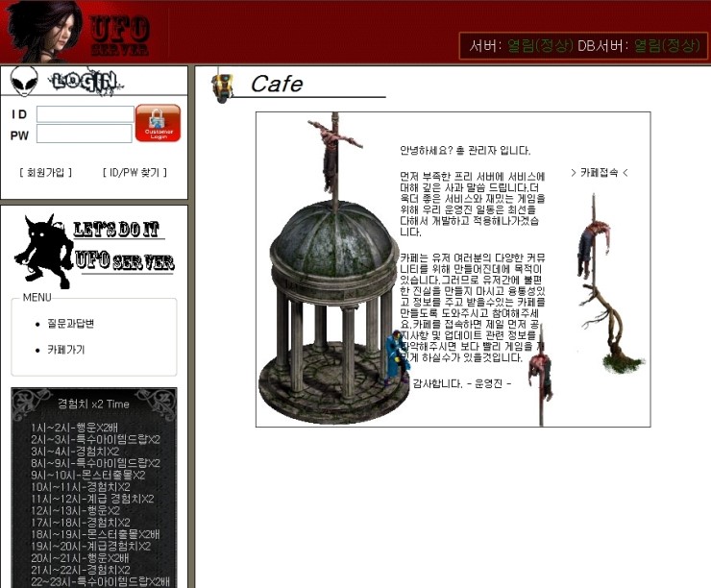Image resolution: width=711 pixels, height=588 pixels.
Task: Click the 1시~2시-행운X2배 schedule row
Action: 74,428
